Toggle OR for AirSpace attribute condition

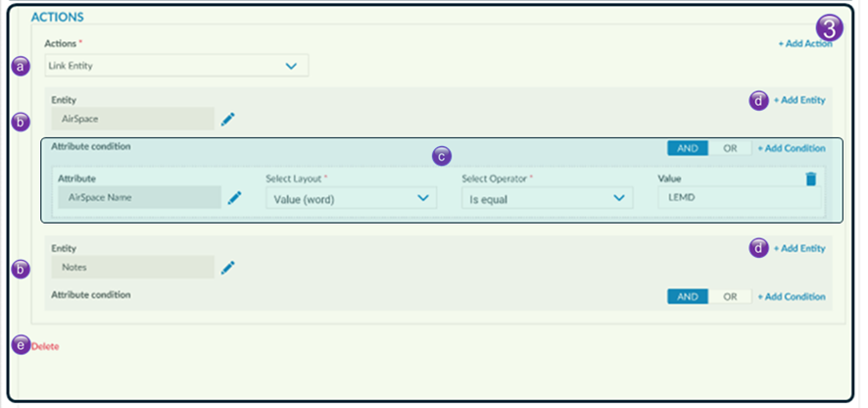click(x=730, y=148)
